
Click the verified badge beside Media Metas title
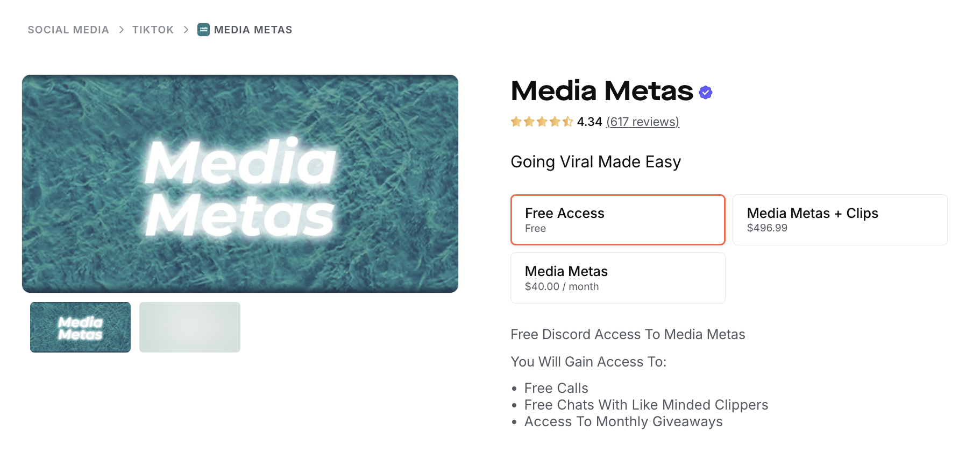pyautogui.click(x=705, y=92)
